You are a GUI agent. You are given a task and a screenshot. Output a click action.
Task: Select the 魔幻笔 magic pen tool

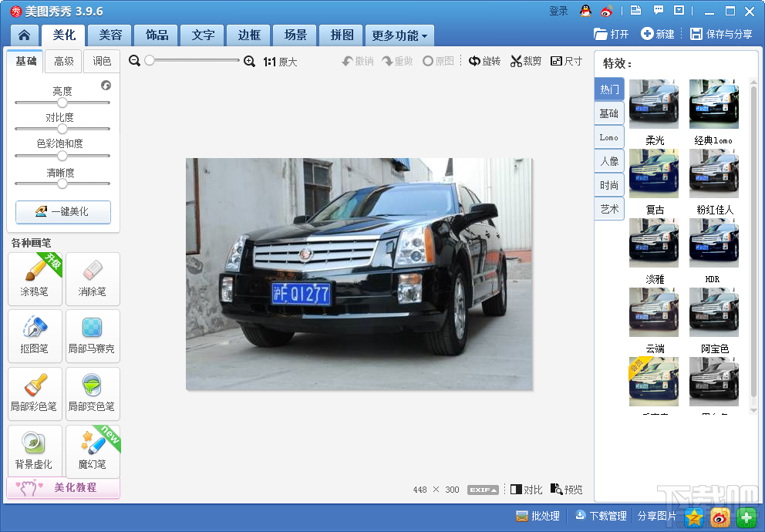tap(93, 451)
